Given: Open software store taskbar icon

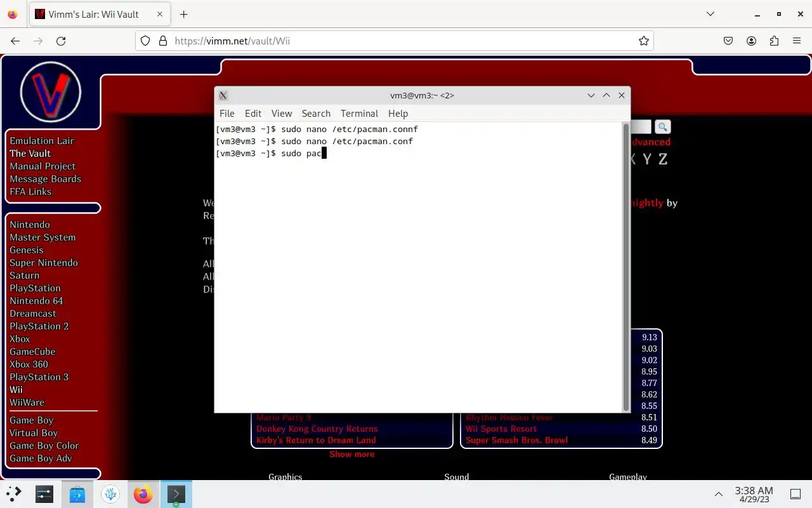Looking at the screenshot, I should point(77,494).
